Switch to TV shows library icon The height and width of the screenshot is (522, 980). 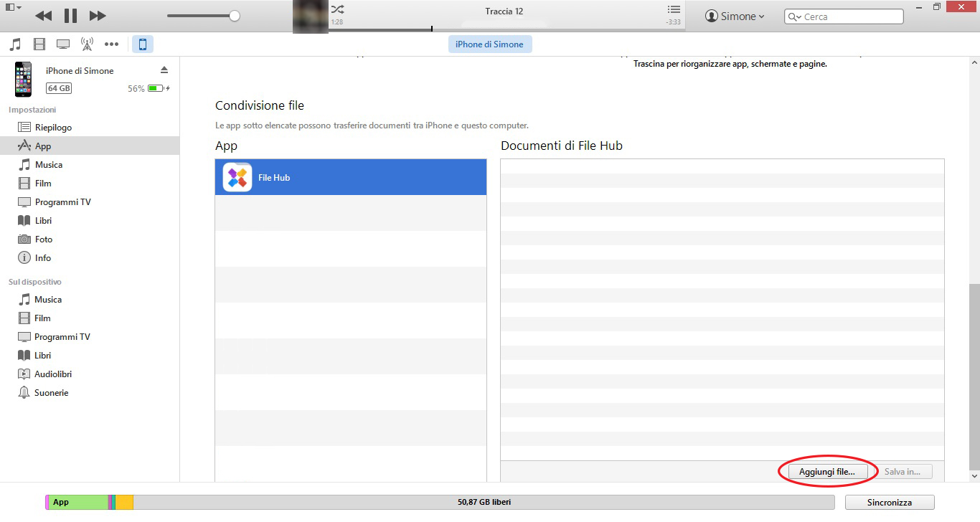[x=63, y=44]
